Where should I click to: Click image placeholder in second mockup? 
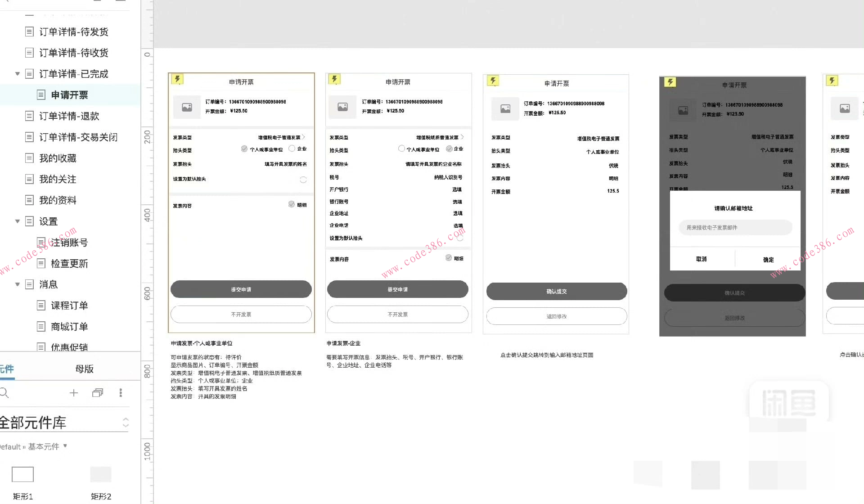[x=342, y=107]
